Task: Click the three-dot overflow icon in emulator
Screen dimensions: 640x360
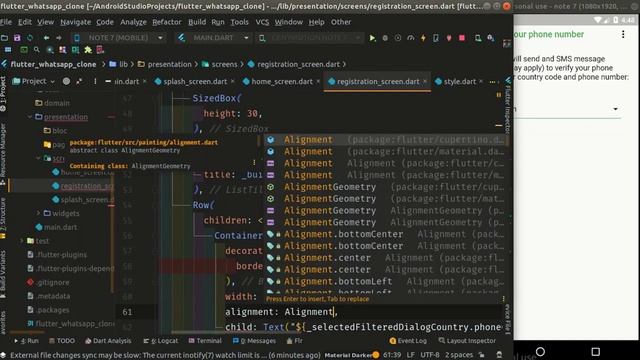Action: (x=623, y=34)
